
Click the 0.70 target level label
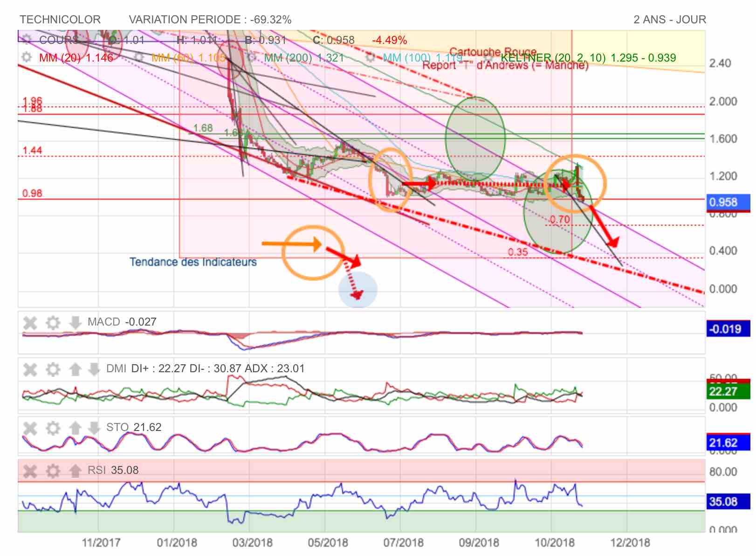tap(560, 219)
